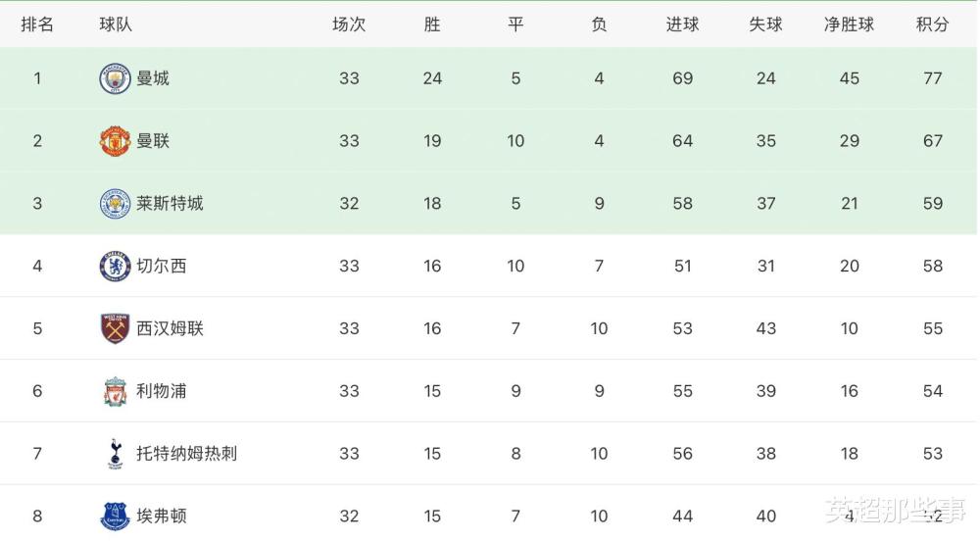
Task: Click the 曼城 team name
Action: point(153,78)
